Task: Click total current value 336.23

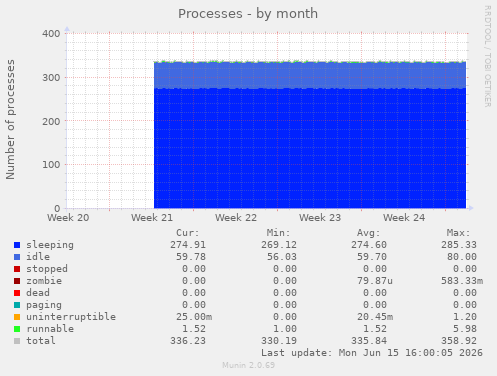Action: (x=188, y=341)
